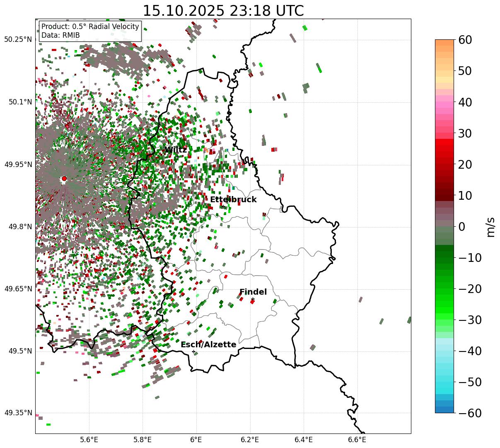The image size is (500, 448).
Task: Click the Ettelbruck city label
Action: [233, 200]
